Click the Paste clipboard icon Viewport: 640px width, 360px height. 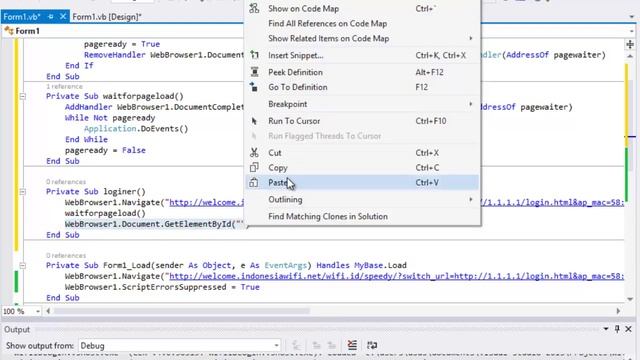[x=254, y=182]
